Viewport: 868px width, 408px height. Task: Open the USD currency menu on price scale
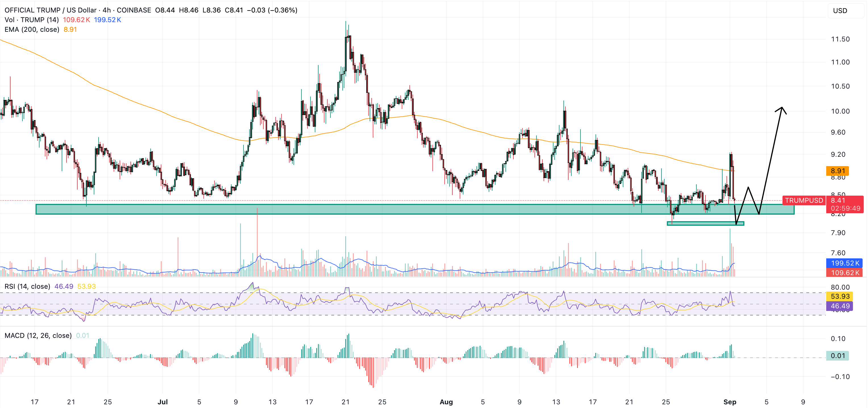[x=840, y=11]
